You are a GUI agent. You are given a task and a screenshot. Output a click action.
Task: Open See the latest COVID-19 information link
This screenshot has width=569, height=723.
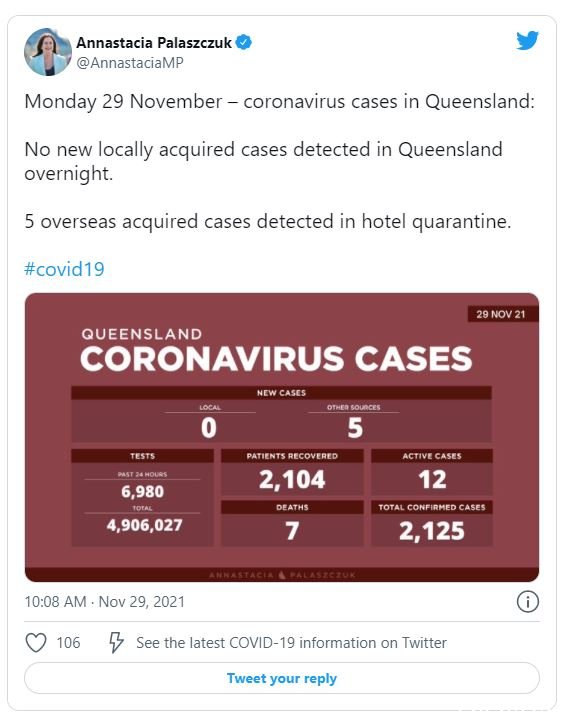[x=291, y=642]
